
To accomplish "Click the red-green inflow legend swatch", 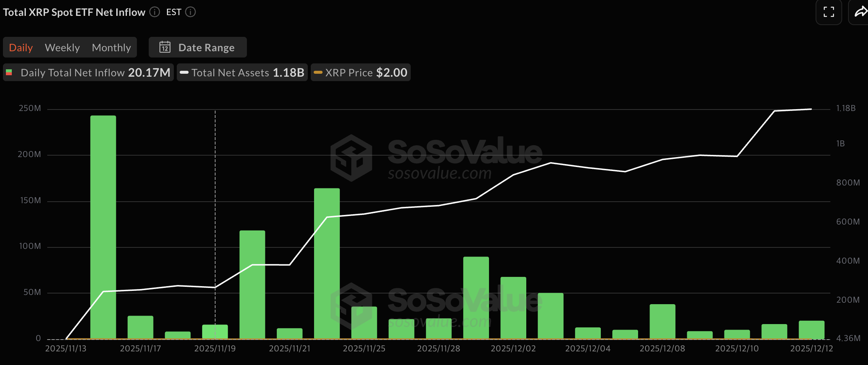I will tap(9, 73).
